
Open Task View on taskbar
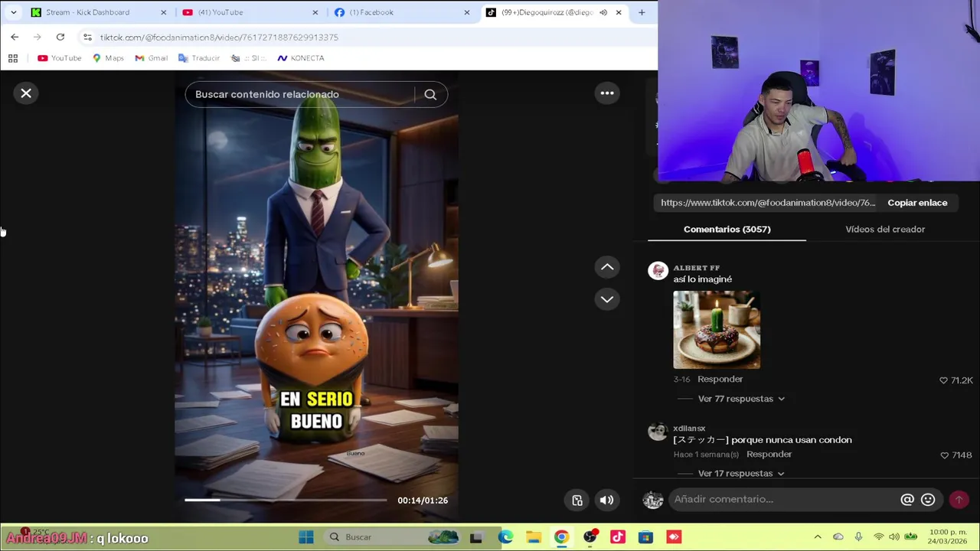pos(475,537)
